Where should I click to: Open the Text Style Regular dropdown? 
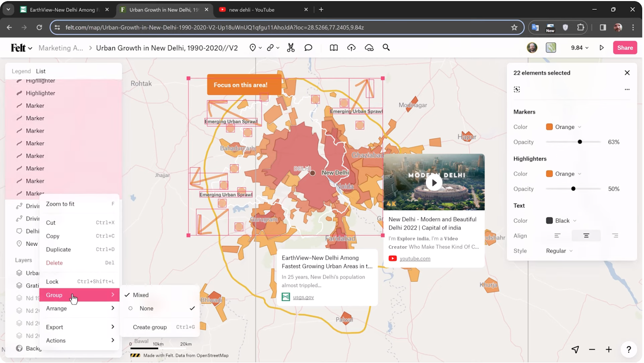[559, 251]
